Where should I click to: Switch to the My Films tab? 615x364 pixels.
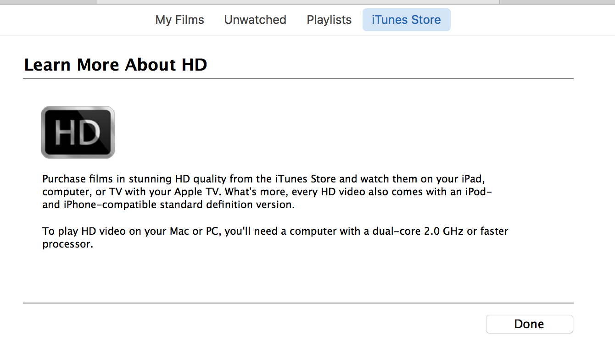tap(180, 20)
